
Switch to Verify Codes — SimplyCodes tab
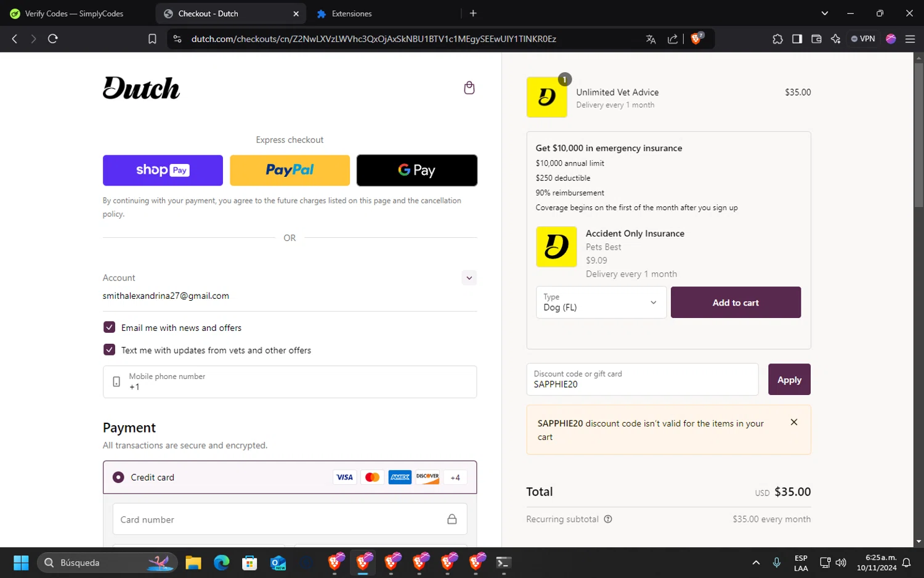[x=74, y=14]
